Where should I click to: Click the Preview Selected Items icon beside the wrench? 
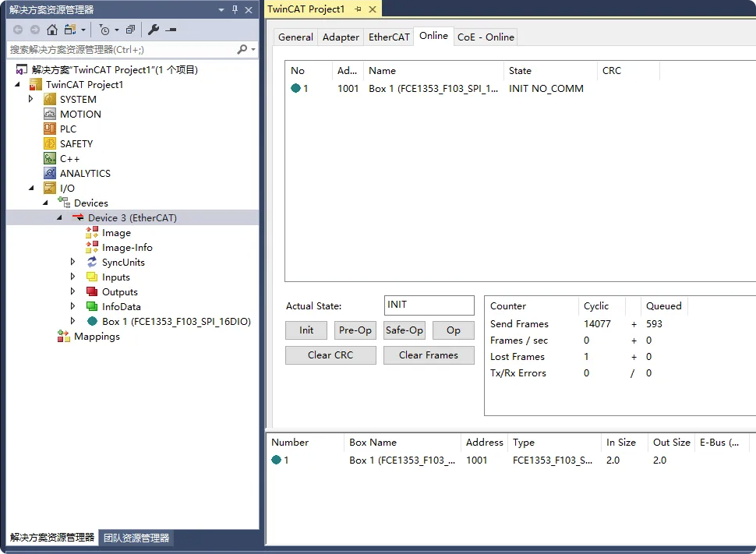point(171,30)
